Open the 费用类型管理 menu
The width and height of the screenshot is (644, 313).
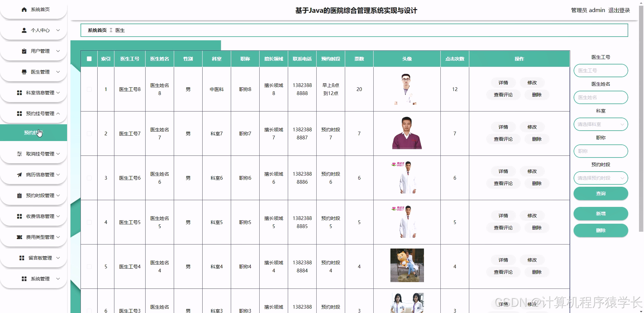(x=34, y=237)
